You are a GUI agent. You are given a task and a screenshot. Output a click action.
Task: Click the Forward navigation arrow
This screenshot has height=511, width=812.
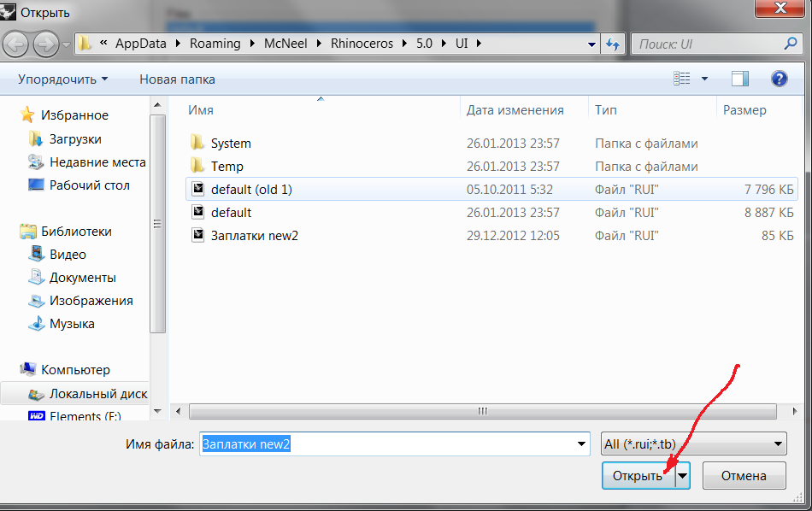46,44
